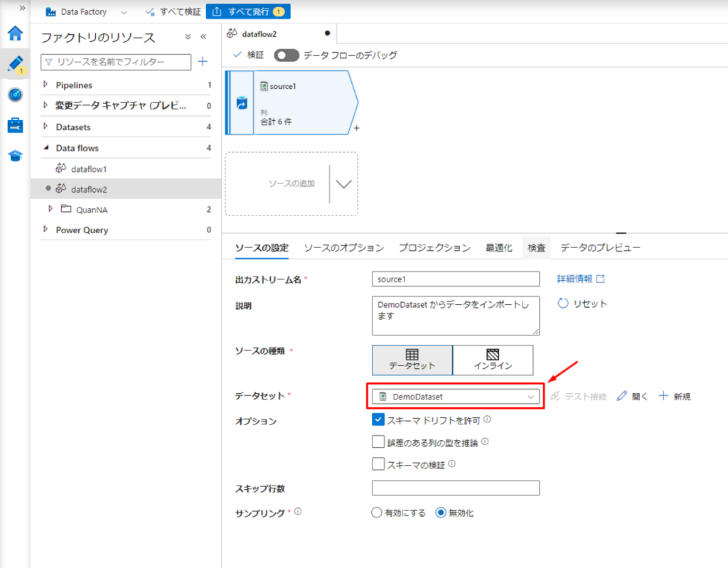Viewport: 728px width, 568px height.
Task: Uncheck the スキーマ ドリフトを許可 checkbox
Action: point(378,420)
